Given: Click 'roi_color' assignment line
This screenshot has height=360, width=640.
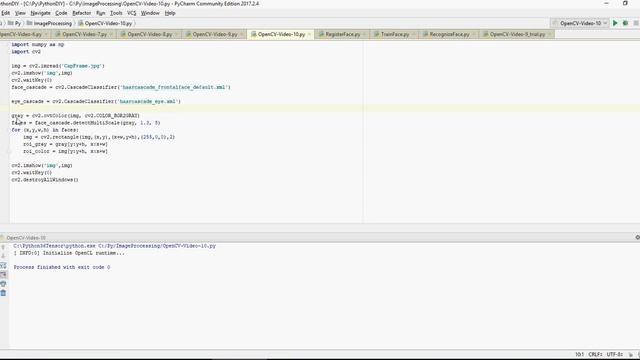Looking at the screenshot, I should pyautogui.click(x=65, y=151).
